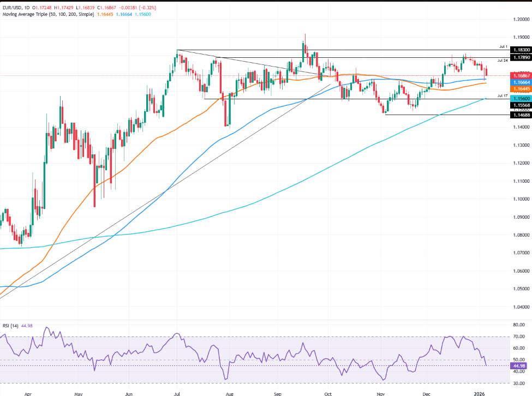Screen dimensions: 532x396
Task: Click the Apr label on time axis
Action: (x=27, y=393)
